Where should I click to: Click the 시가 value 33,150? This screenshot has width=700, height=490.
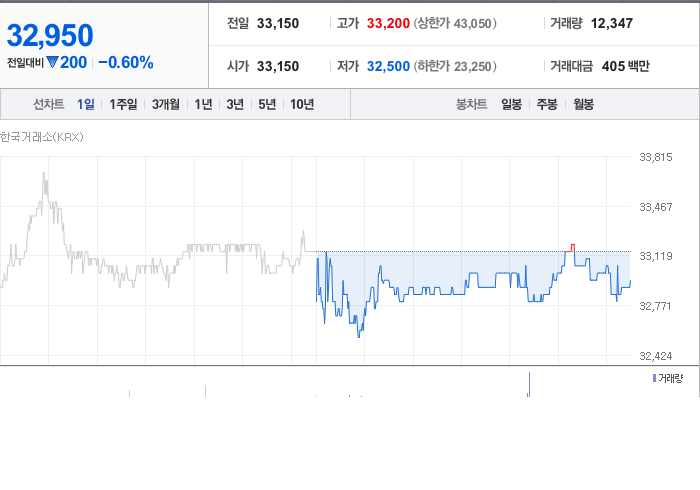point(278,66)
